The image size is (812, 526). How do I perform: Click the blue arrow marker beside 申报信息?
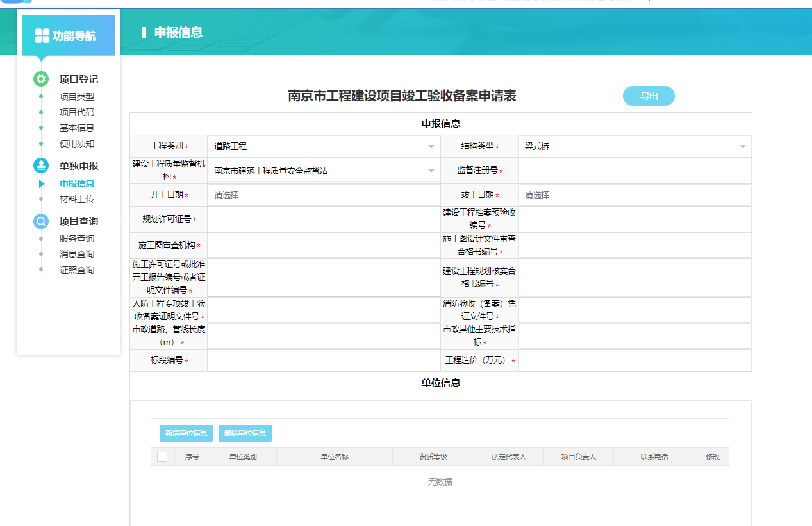point(42,184)
